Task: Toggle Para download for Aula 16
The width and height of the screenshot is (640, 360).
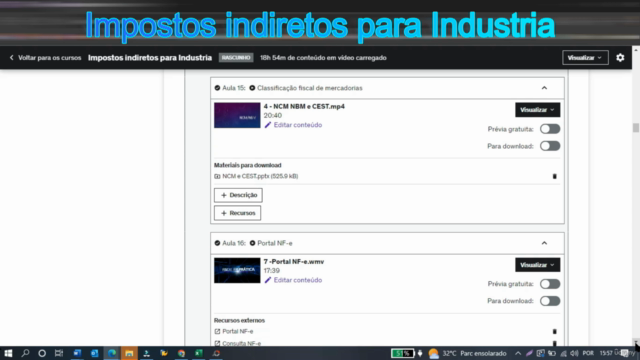Action: [x=550, y=301]
